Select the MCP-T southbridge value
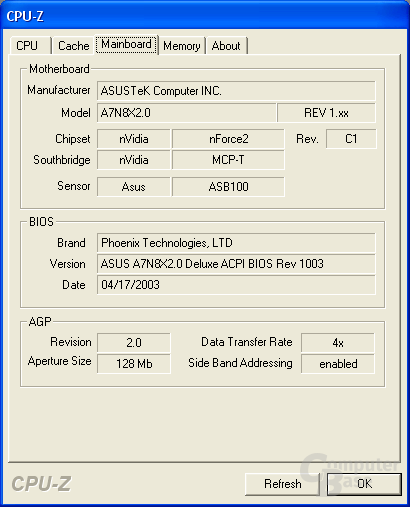The width and height of the screenshot is (410, 507). coord(228,160)
